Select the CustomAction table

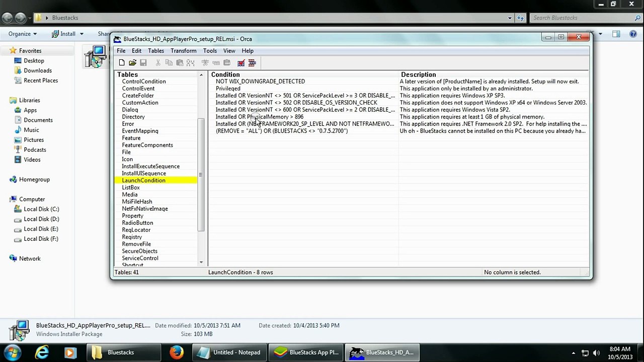[x=140, y=103]
